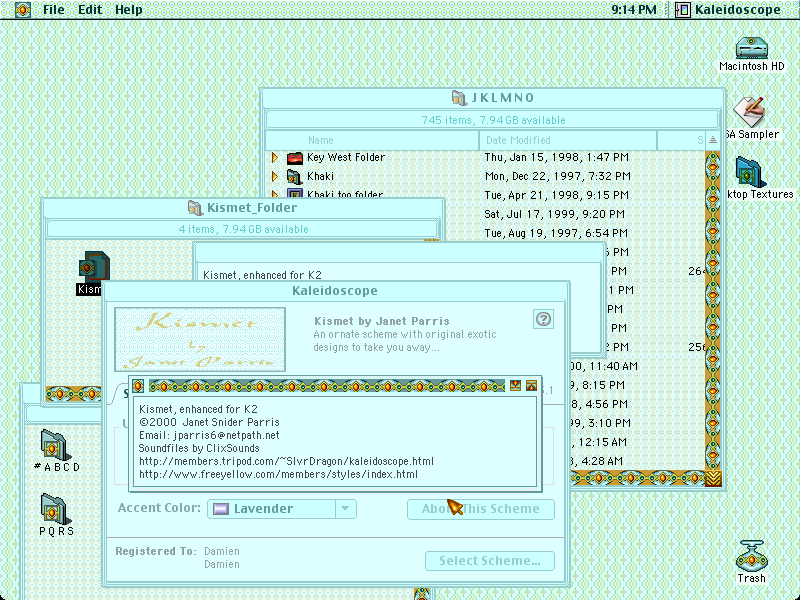Click the application menu icon beside Kaleidoscope
The width and height of the screenshot is (800, 600).
tap(682, 10)
